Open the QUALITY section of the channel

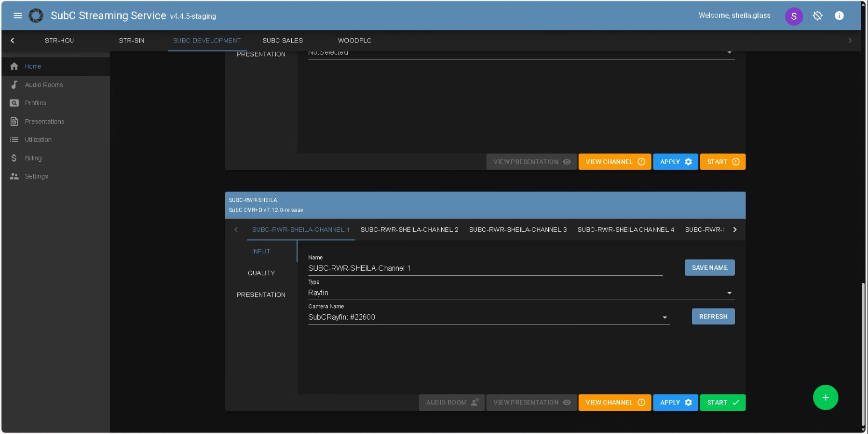tap(261, 273)
